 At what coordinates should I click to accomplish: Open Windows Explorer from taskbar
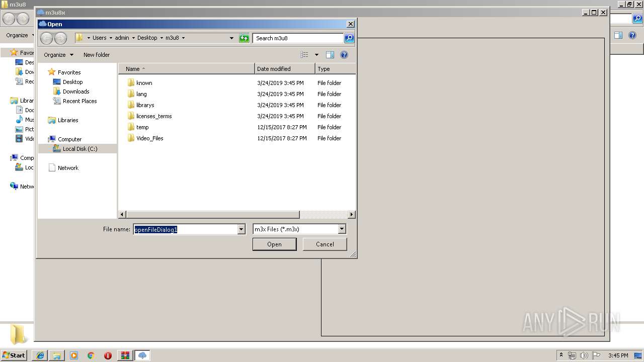(57, 355)
